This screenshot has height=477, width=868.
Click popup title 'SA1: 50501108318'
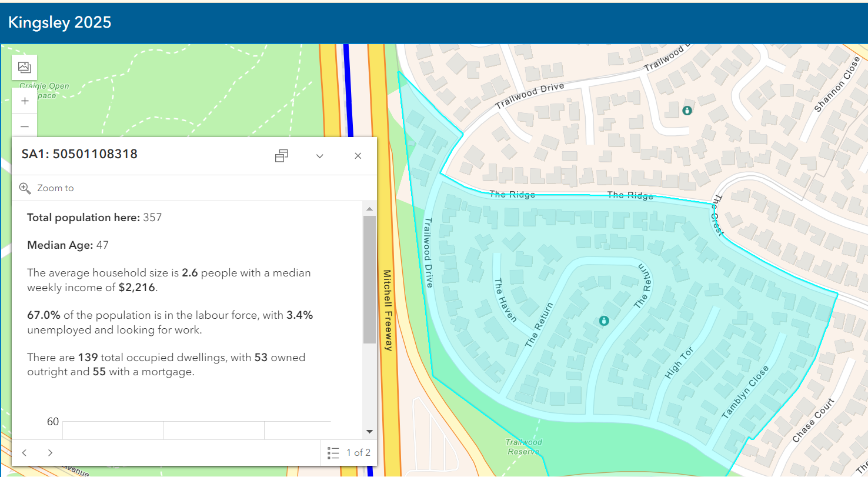coord(79,154)
